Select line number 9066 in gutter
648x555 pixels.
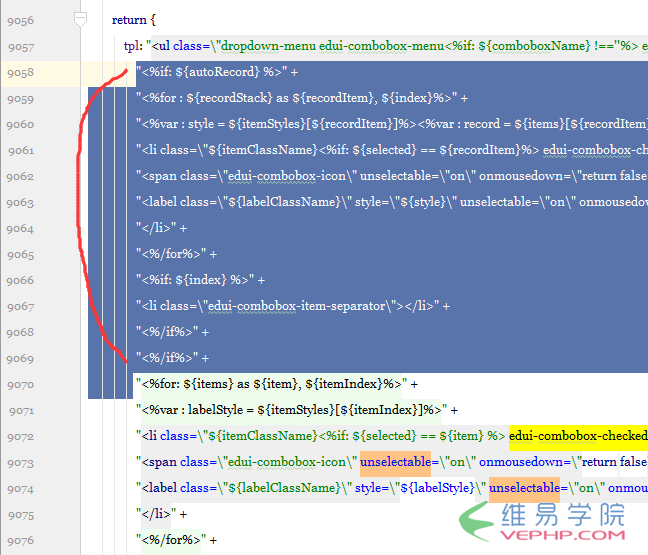[21, 281]
